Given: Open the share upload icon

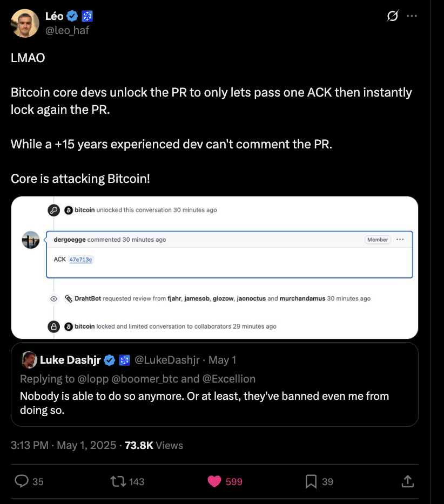Looking at the screenshot, I should 408,481.
